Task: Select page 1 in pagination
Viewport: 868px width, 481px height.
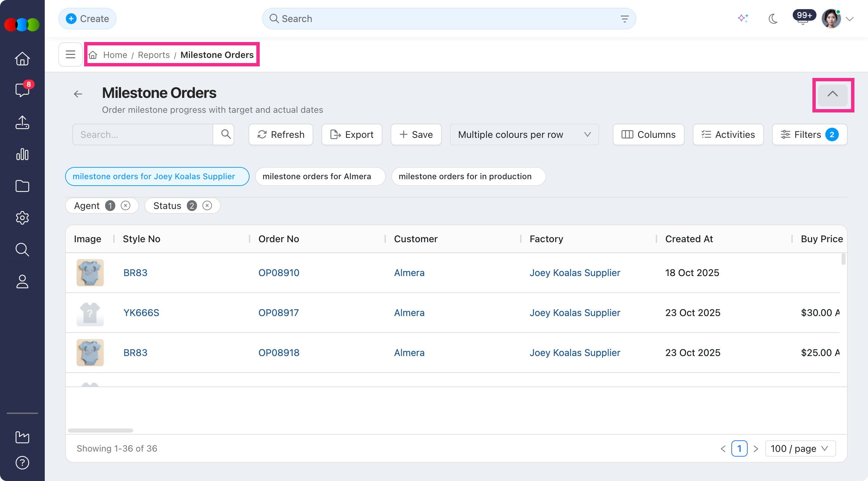Action: (739, 448)
